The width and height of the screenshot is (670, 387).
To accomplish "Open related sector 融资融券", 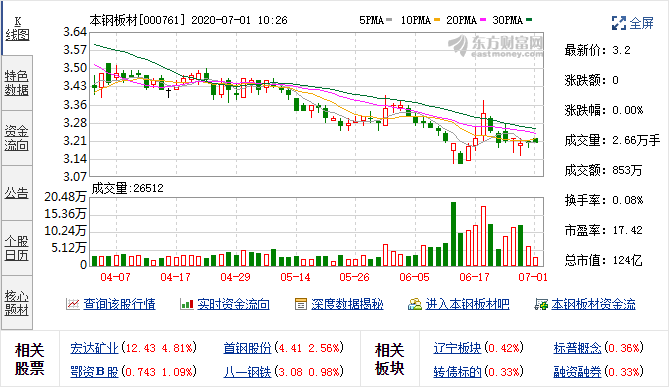I will [x=578, y=372].
